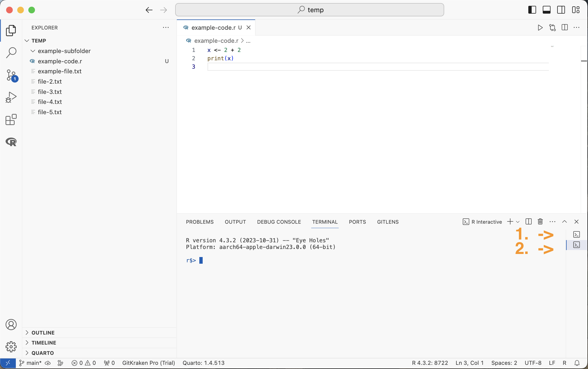Toggle primary side bar visibility
The width and height of the screenshot is (588, 369).
532,10
